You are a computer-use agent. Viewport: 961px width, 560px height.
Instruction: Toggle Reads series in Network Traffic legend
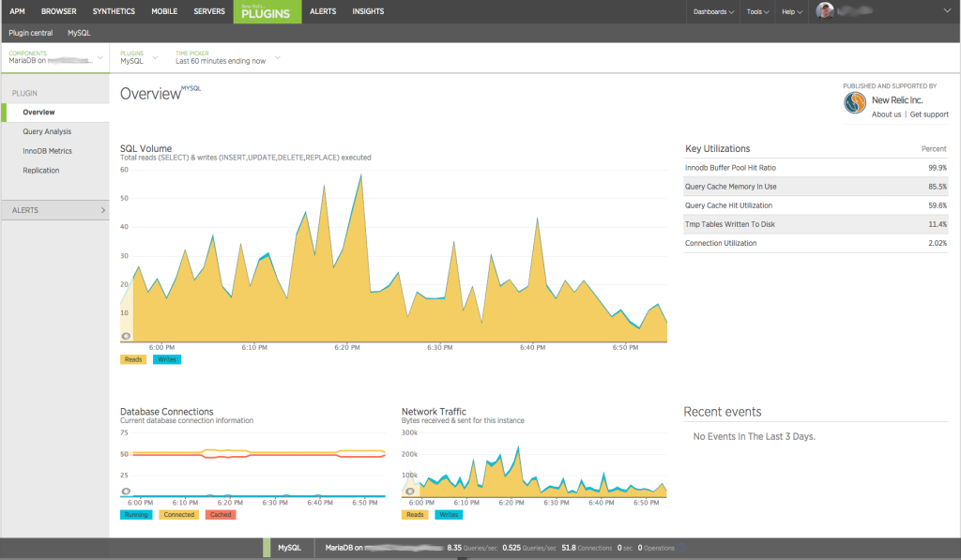point(415,515)
